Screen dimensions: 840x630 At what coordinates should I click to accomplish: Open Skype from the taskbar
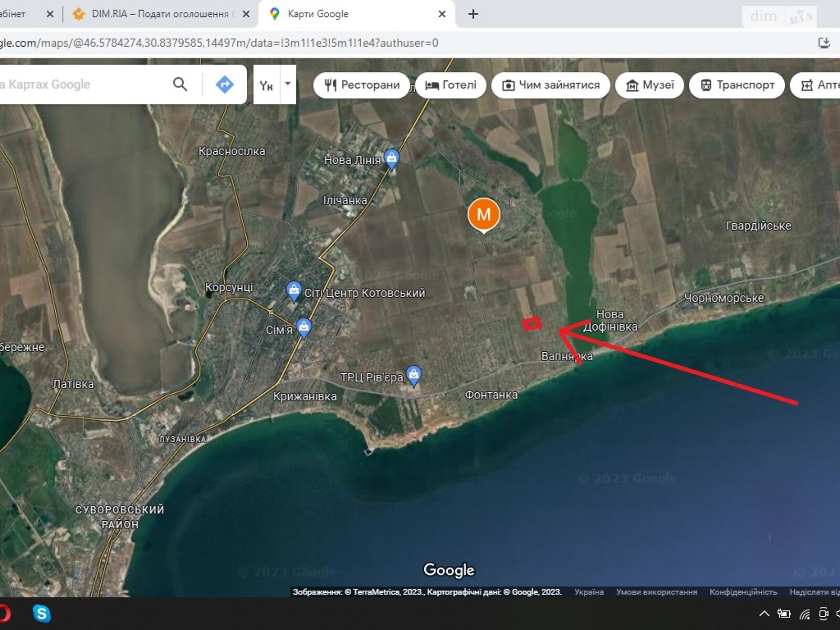pos(41,613)
